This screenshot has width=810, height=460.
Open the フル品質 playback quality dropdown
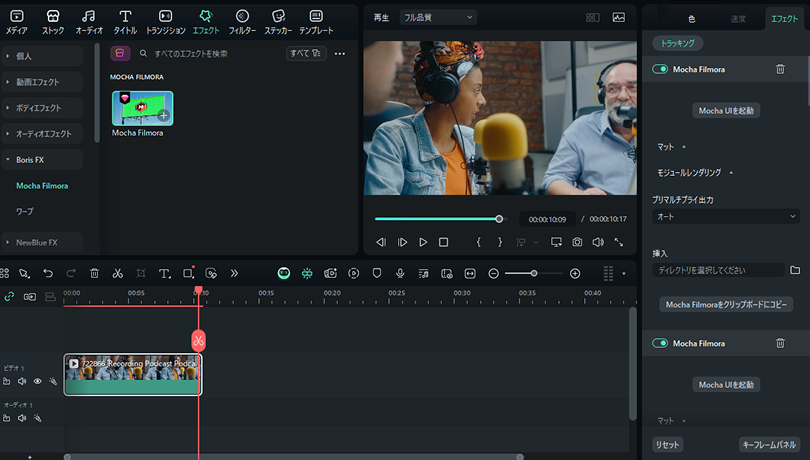tap(438, 17)
